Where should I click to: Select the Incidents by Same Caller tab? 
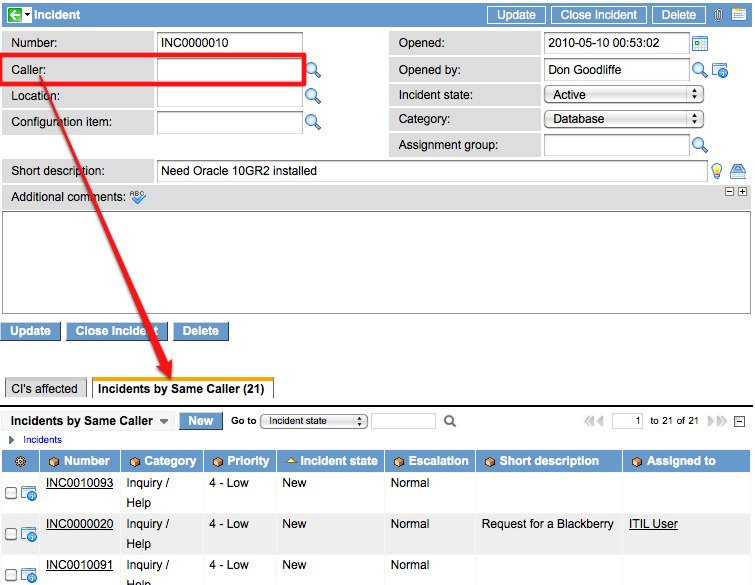pos(182,389)
